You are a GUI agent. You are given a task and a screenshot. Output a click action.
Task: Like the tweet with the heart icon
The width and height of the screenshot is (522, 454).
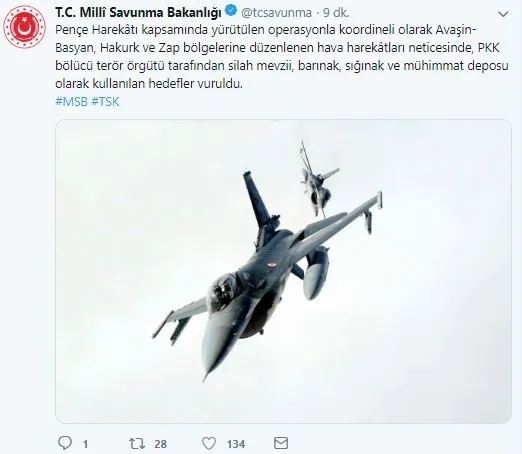(209, 444)
